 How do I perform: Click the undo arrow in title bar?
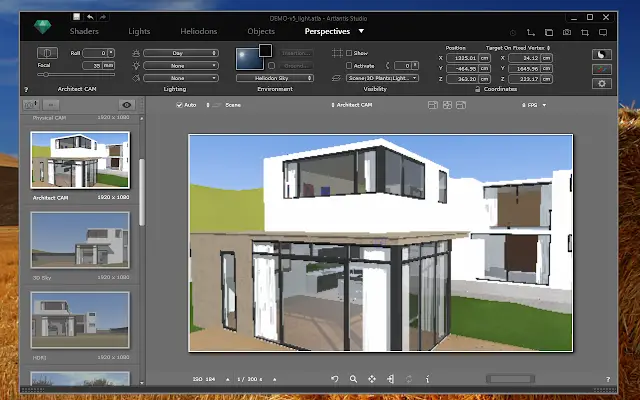pyautogui.click(x=90, y=17)
